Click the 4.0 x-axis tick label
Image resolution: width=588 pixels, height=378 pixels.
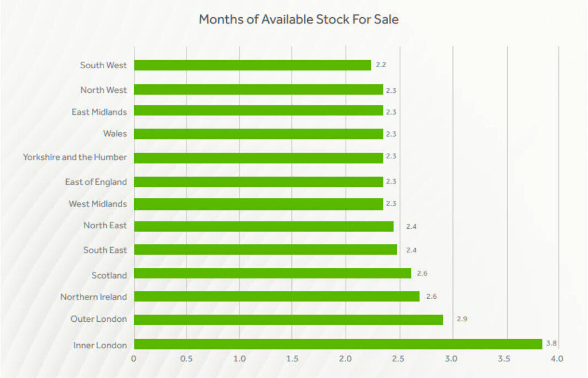coord(557,359)
